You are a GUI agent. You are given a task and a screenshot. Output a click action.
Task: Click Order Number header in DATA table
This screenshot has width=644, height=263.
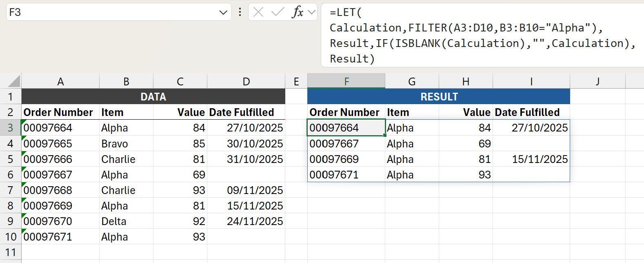click(x=60, y=112)
